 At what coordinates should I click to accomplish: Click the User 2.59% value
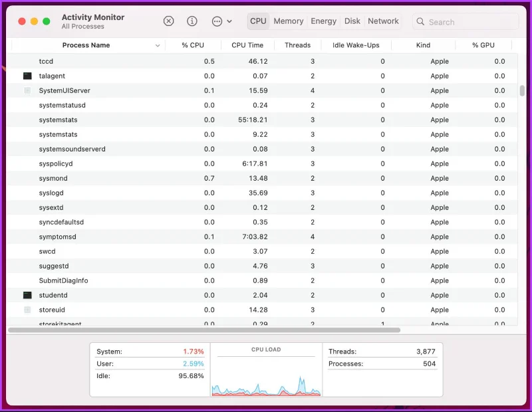click(194, 364)
